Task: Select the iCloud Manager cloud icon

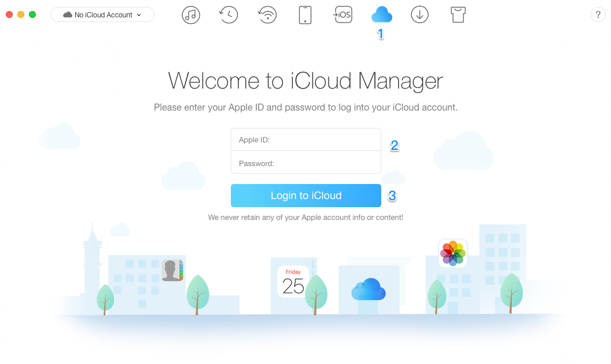Action: pos(381,15)
